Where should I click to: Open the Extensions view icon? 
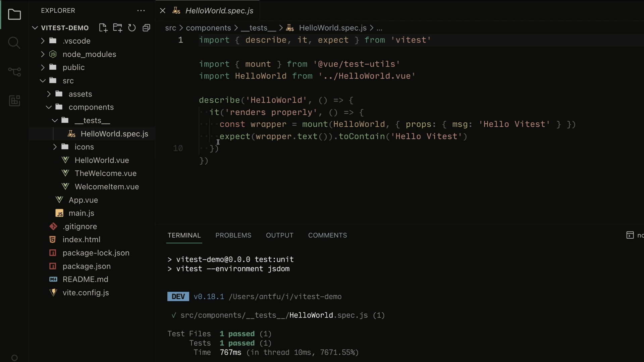coord(14,101)
